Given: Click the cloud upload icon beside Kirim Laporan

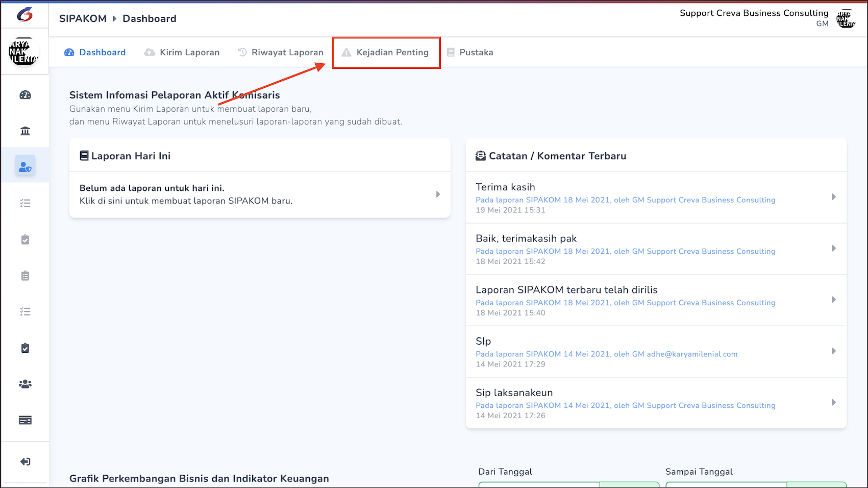Looking at the screenshot, I should point(150,53).
